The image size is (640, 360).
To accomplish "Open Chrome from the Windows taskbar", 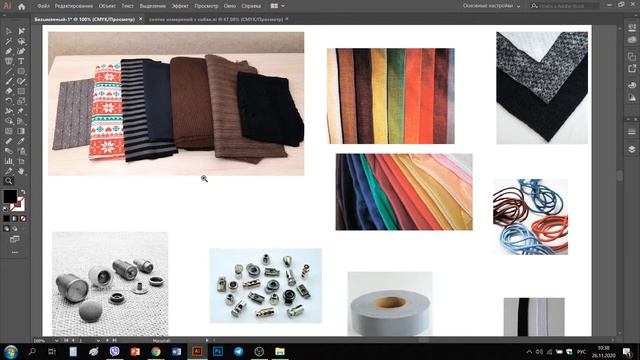I will (x=156, y=351).
